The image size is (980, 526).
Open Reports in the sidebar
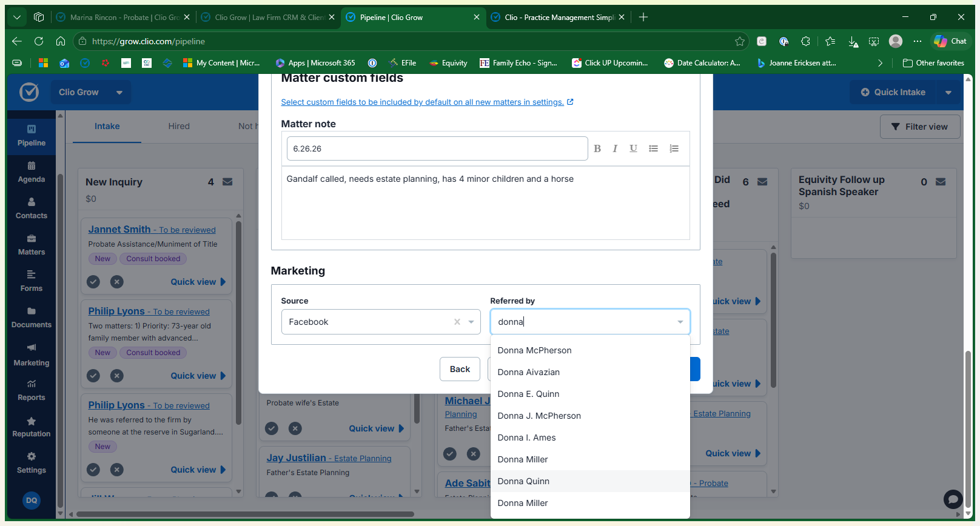coord(32,390)
